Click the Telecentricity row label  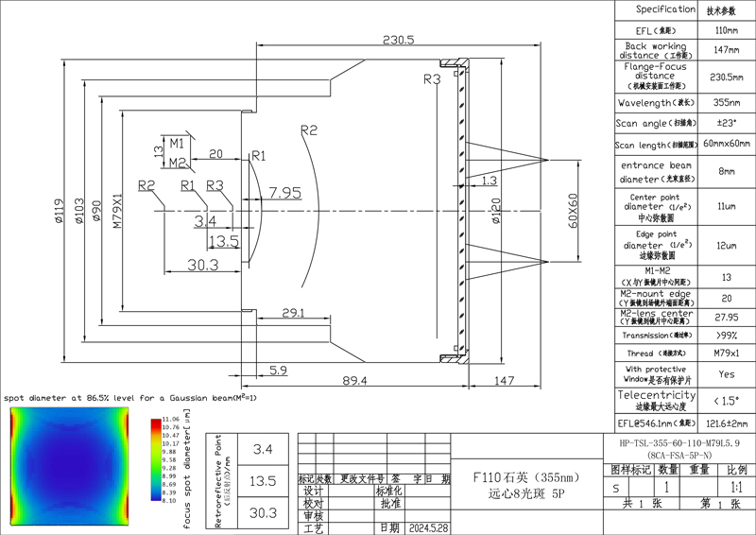click(x=657, y=399)
